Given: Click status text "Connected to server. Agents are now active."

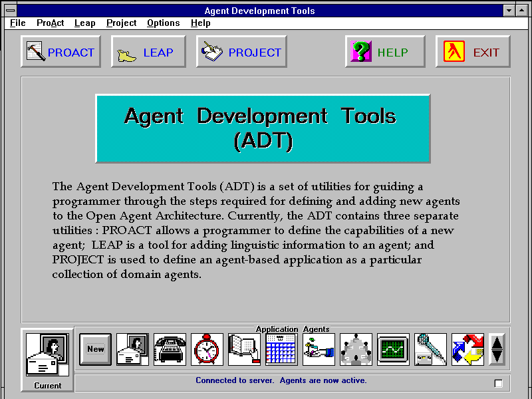Looking at the screenshot, I should [x=281, y=380].
